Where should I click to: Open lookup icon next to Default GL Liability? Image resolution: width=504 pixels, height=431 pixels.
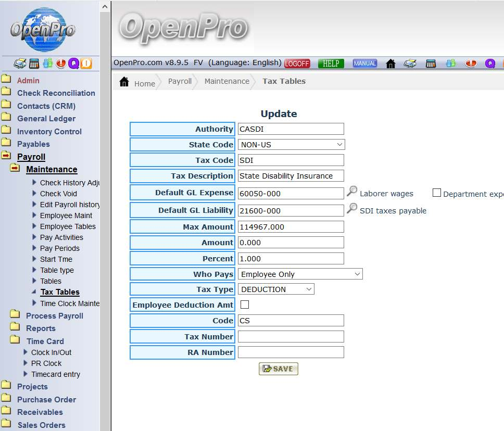tap(352, 209)
